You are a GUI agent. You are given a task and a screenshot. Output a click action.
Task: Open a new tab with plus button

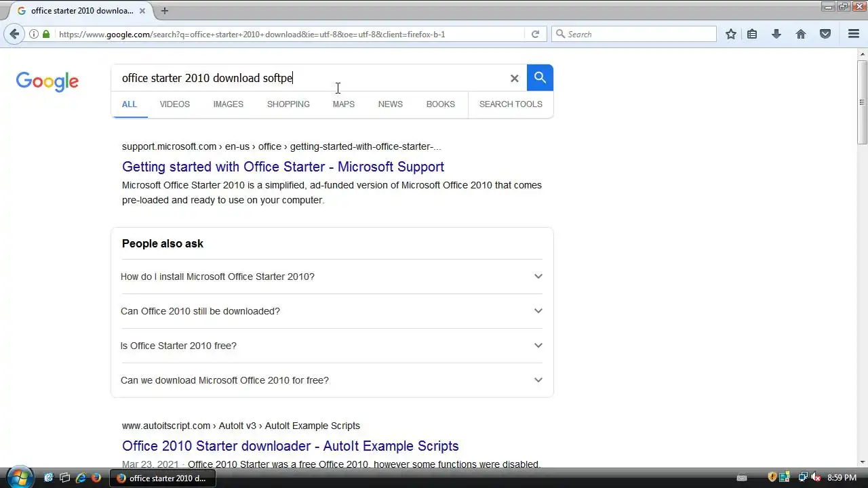pyautogui.click(x=164, y=10)
